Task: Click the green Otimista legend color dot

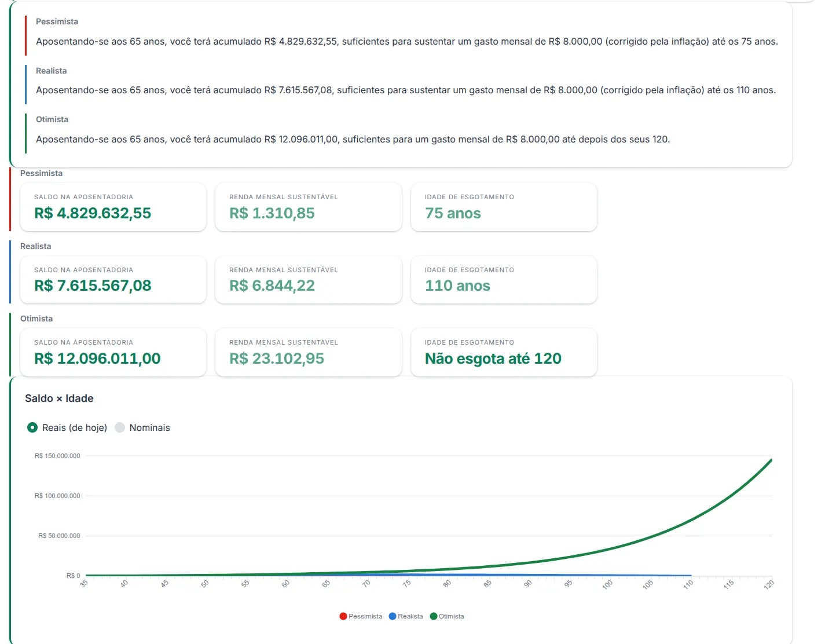Action: click(x=434, y=616)
